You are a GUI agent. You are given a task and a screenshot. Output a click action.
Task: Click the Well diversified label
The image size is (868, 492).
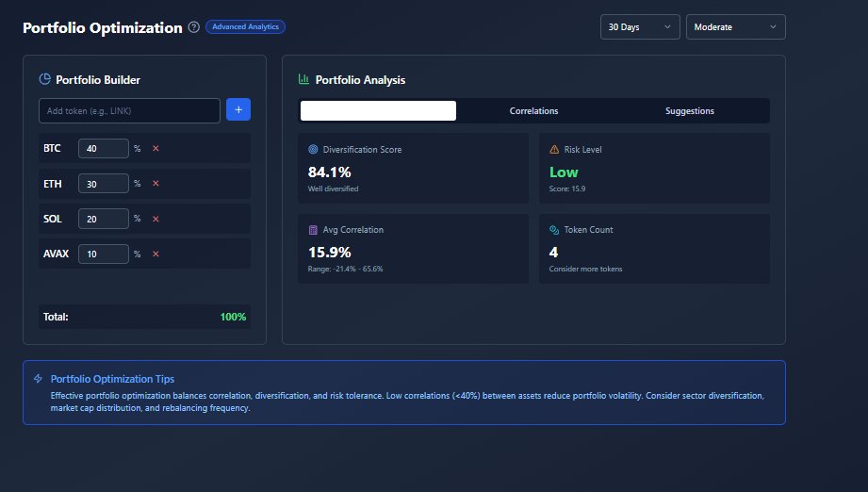(334, 189)
